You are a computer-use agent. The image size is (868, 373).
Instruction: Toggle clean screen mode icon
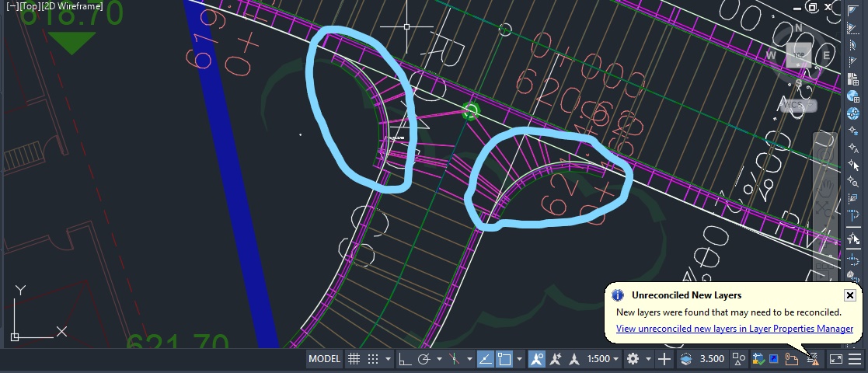pos(836,359)
